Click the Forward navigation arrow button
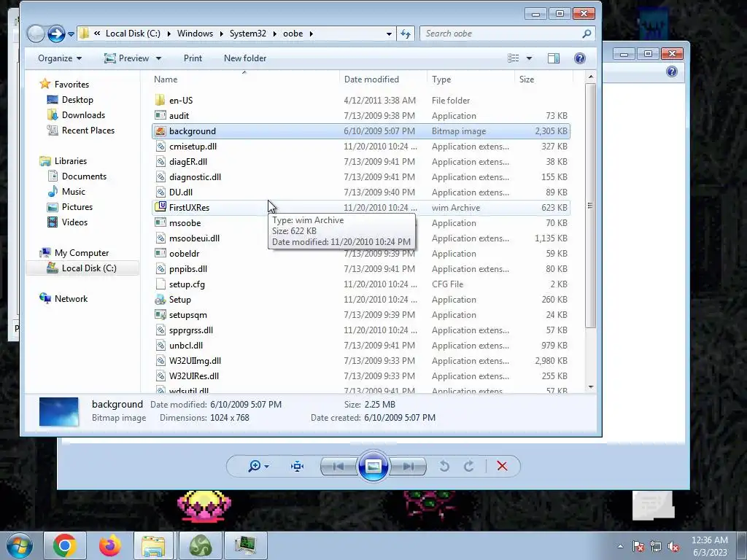 click(56, 34)
